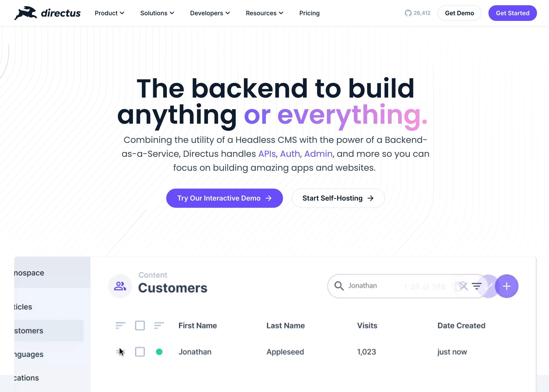Click the GitHub star count icon
Viewport: 549px width, 392px height.
point(407,13)
